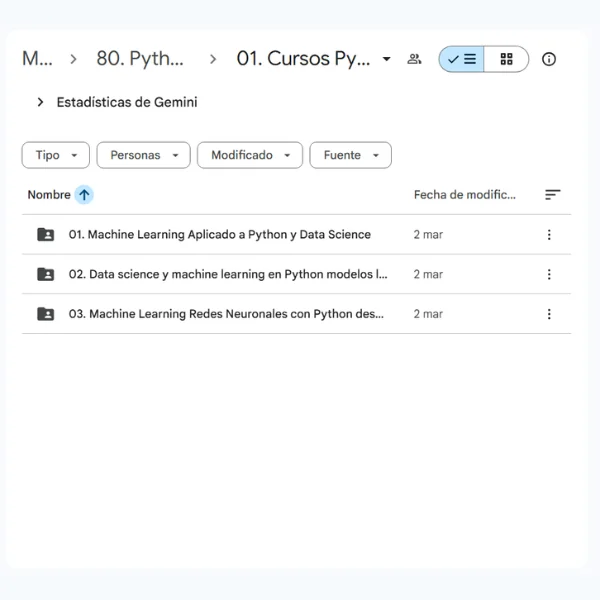Click the shared folder icon of 03. Machine Learning Redes
Screen dimensions: 600x600
(x=46, y=314)
